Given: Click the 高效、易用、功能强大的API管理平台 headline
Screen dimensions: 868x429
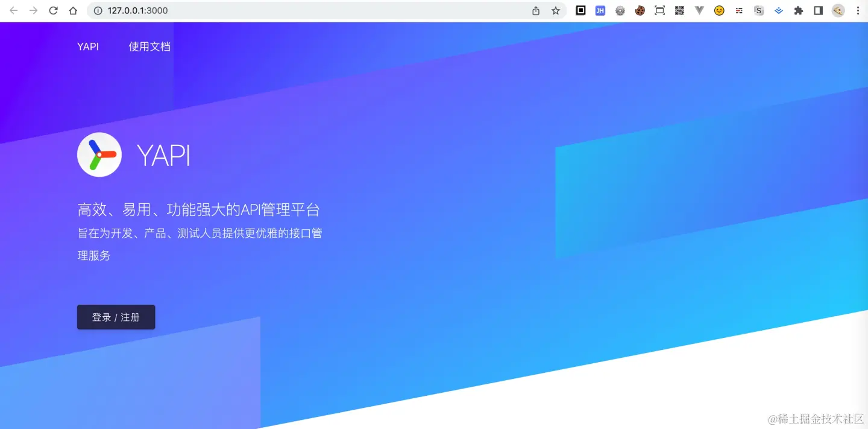Looking at the screenshot, I should [x=198, y=210].
